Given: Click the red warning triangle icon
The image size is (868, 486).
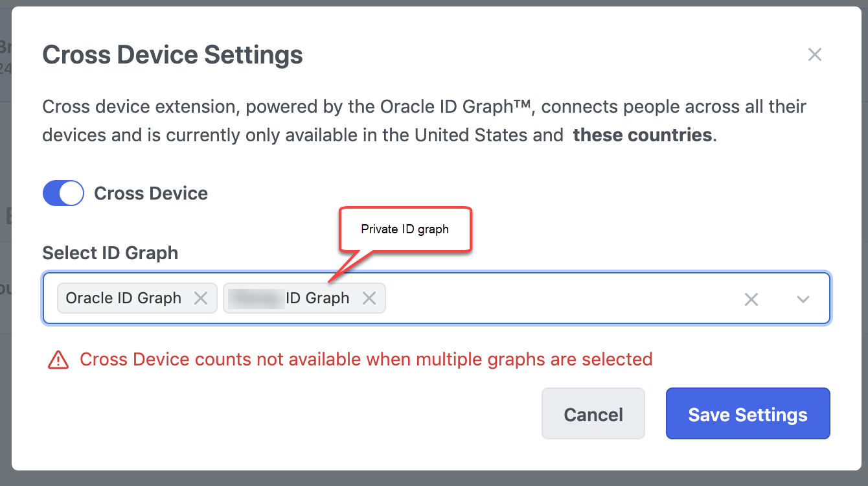Looking at the screenshot, I should pyautogui.click(x=58, y=359).
